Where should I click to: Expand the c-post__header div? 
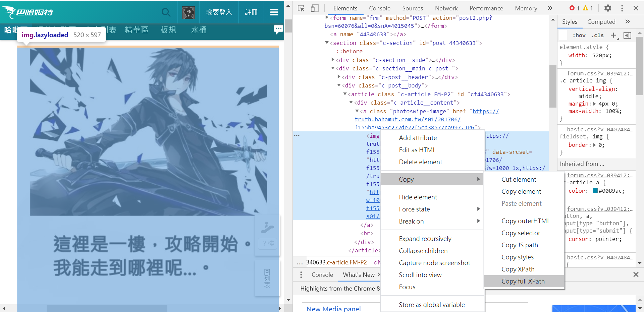click(x=339, y=77)
